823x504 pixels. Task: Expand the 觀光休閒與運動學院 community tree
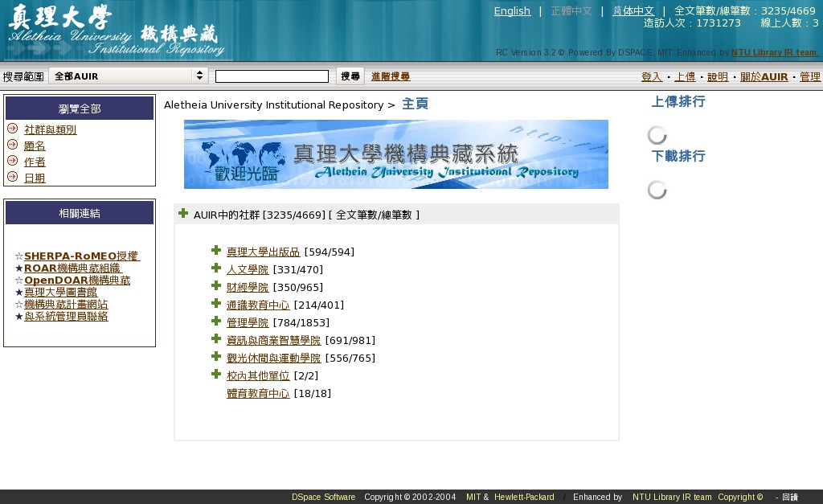215,356
